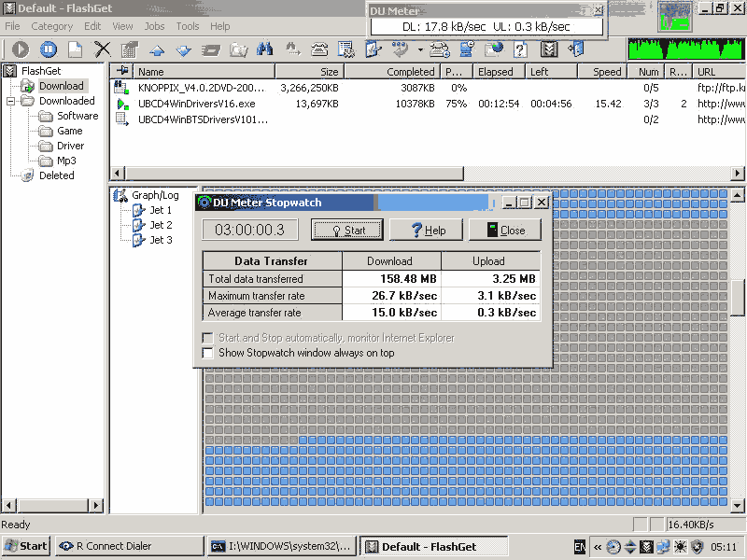The image size is (747, 560).
Task: Sort jobs by the Speed column header
Action: point(601,72)
